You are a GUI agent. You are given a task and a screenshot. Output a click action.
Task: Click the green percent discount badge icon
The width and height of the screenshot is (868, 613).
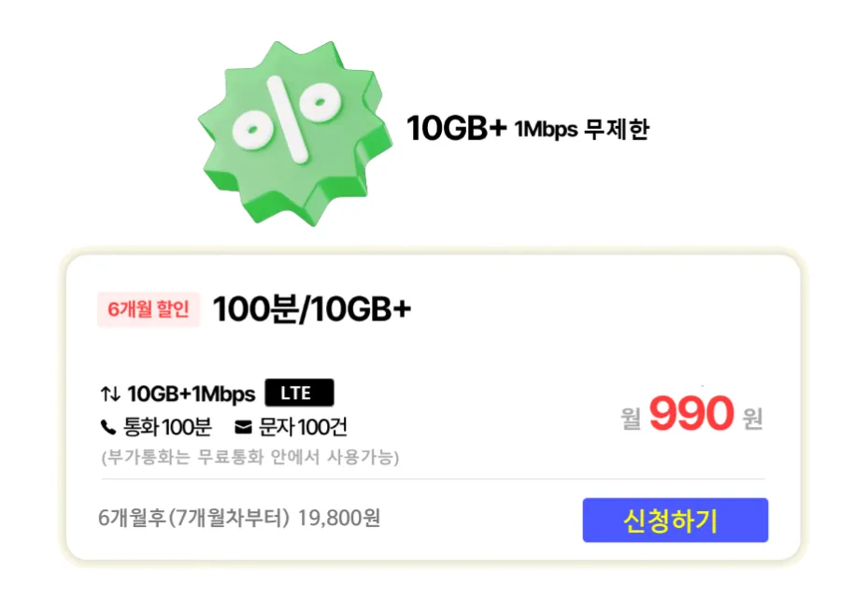click(x=295, y=133)
